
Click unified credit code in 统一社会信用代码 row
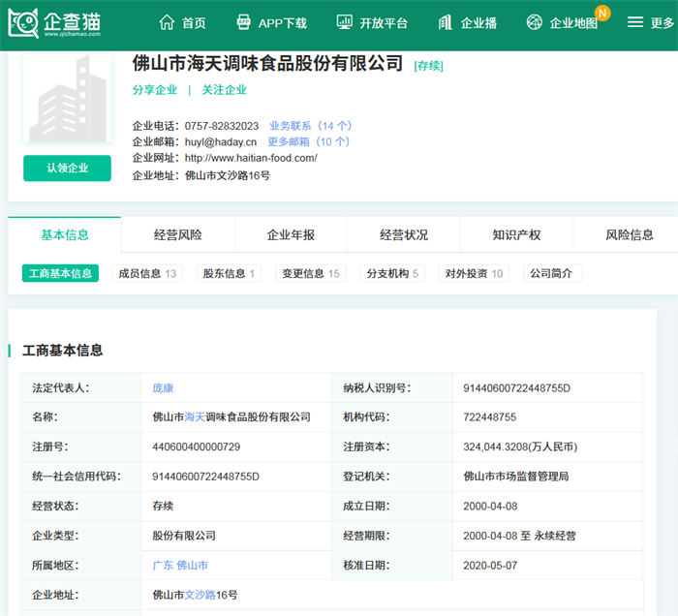click(205, 477)
